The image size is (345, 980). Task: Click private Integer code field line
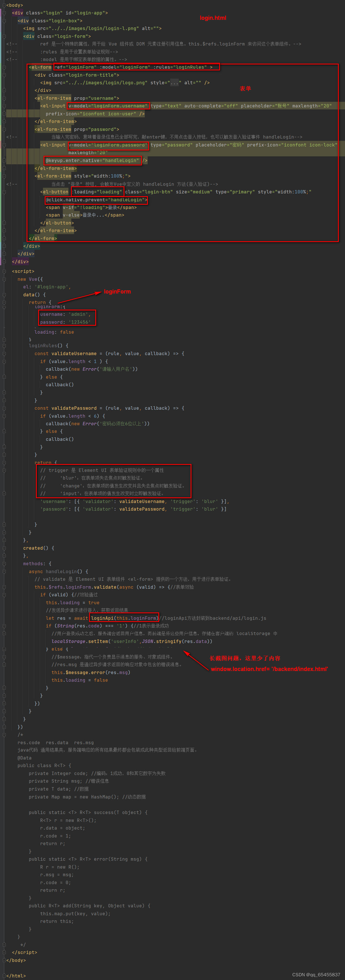point(97,773)
